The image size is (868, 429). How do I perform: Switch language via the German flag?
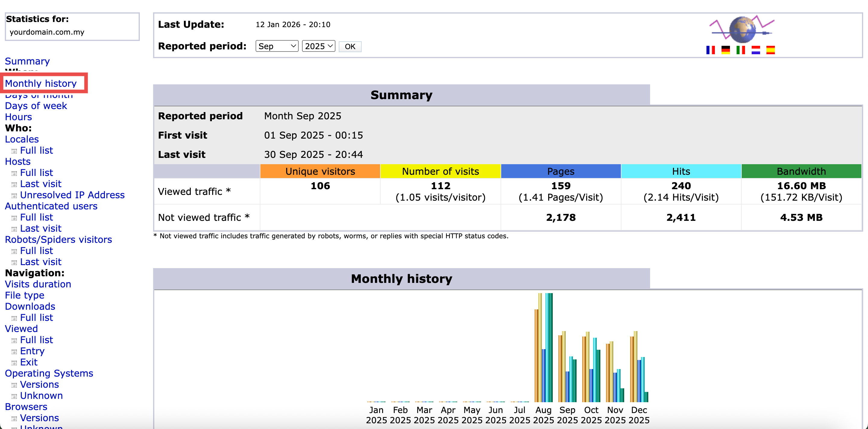point(725,50)
